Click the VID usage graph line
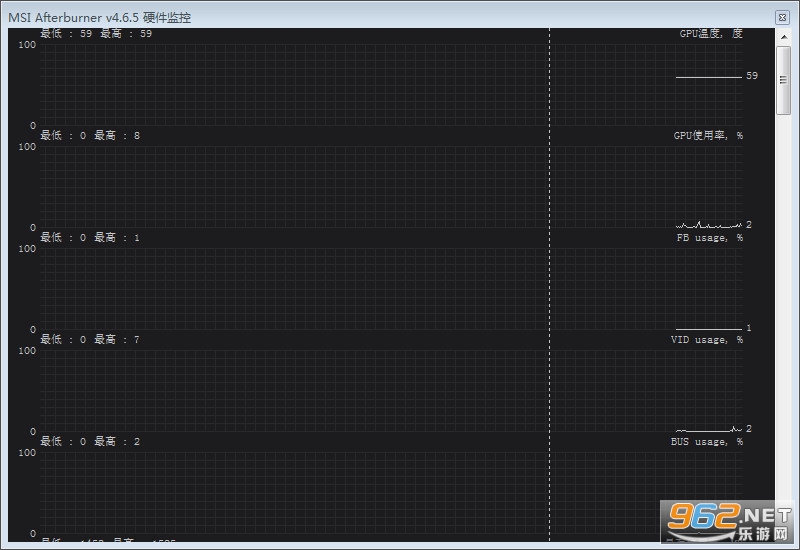 pos(709,430)
